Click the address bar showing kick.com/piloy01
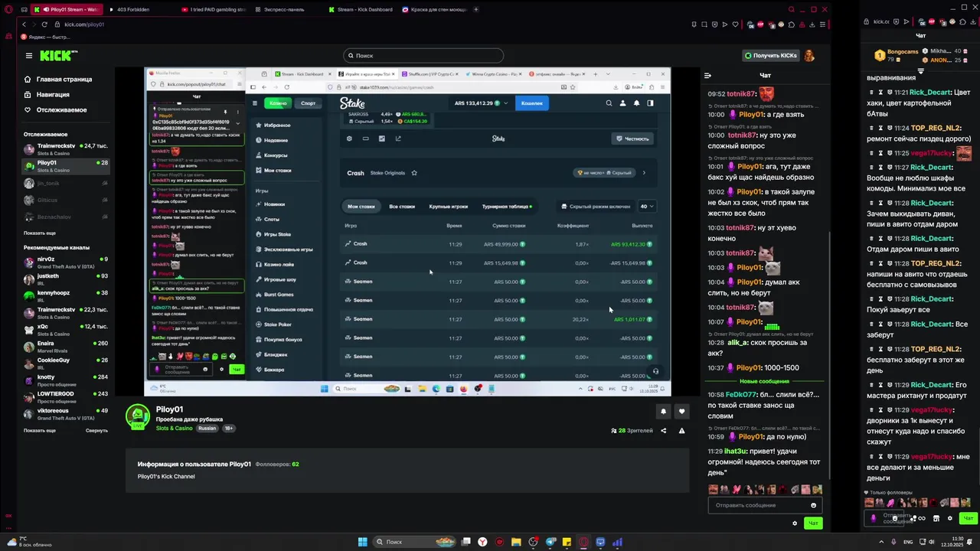The image size is (980, 551). (84, 24)
